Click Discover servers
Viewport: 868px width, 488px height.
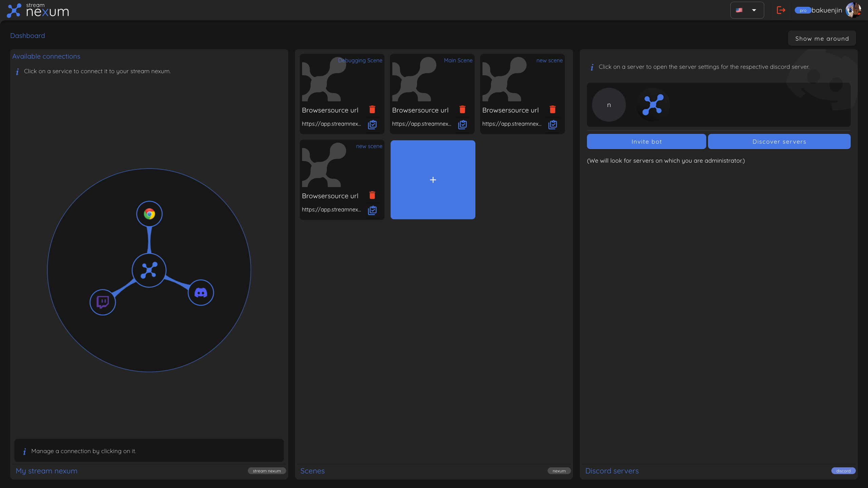click(779, 141)
